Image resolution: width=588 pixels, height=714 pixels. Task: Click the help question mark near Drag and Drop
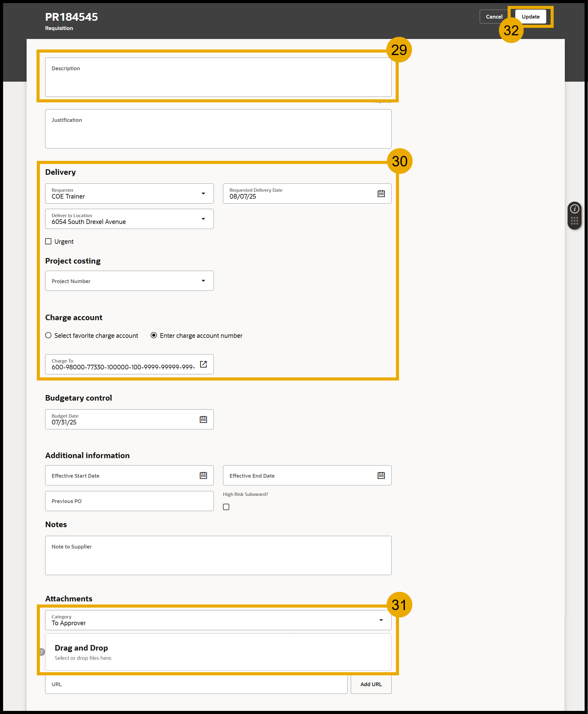pyautogui.click(x=41, y=652)
